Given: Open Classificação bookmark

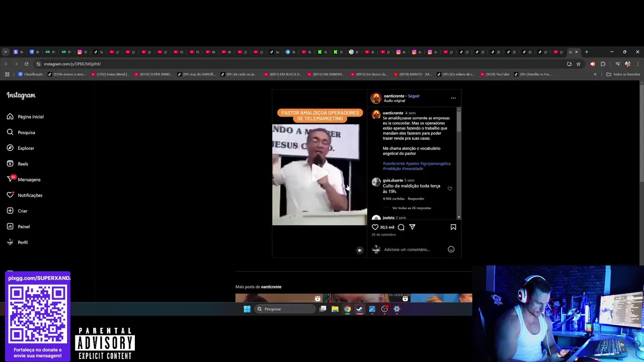Looking at the screenshot, I should [x=31, y=74].
